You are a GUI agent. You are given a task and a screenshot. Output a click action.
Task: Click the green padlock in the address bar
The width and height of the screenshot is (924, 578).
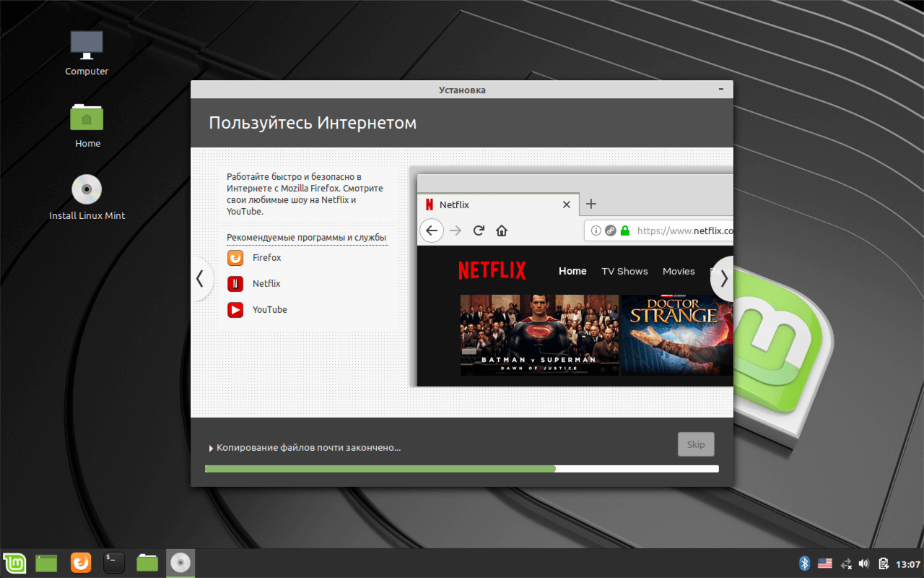625,231
